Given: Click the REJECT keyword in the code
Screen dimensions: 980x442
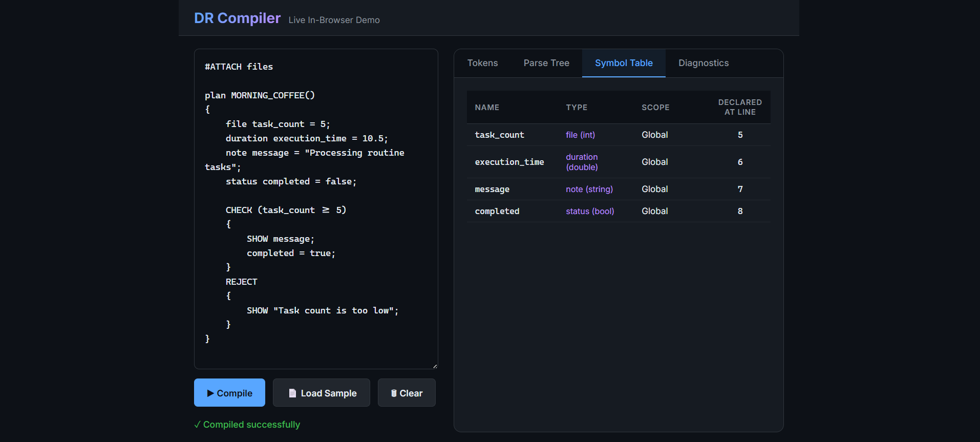Looking at the screenshot, I should [x=241, y=282].
